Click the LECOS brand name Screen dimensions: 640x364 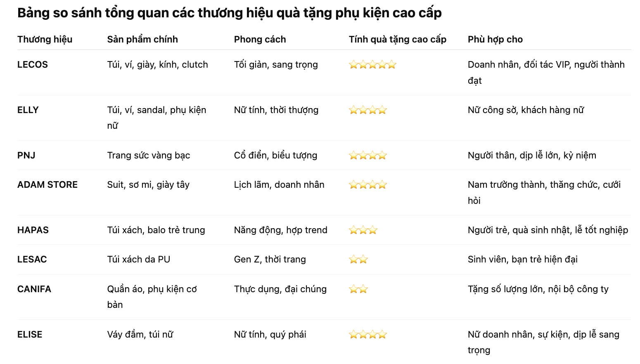33,65
